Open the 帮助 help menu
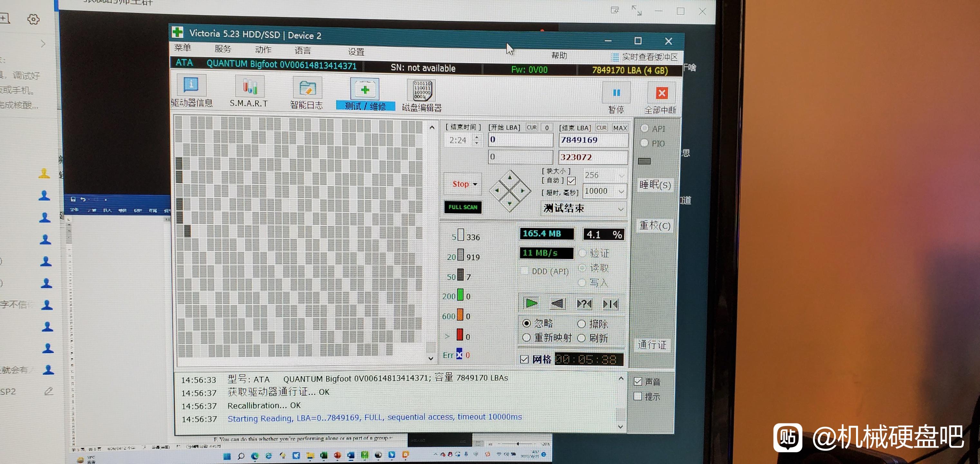Viewport: 980px width, 464px height. [559, 55]
